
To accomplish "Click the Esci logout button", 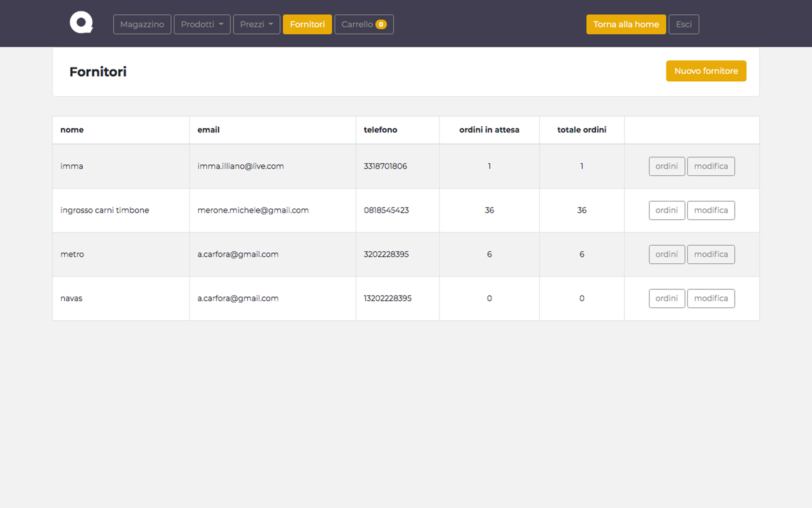I will (684, 25).
